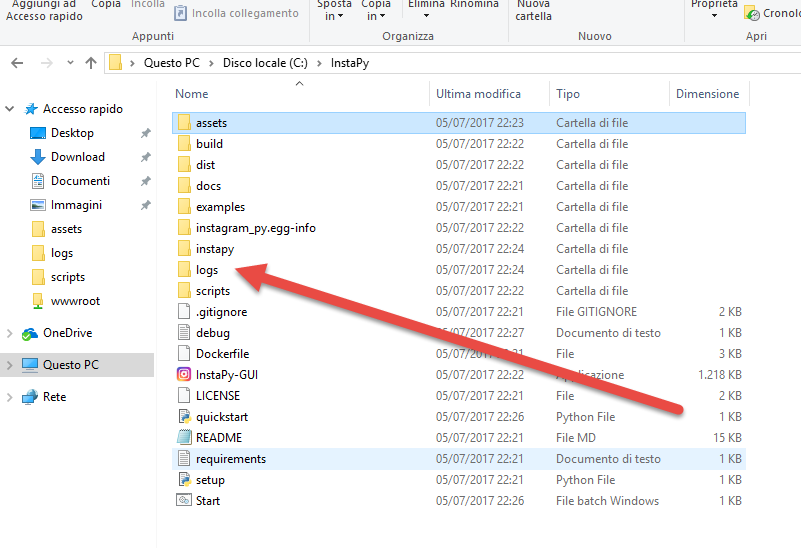
Task: Click the Copia ribbon button
Action: point(106,4)
